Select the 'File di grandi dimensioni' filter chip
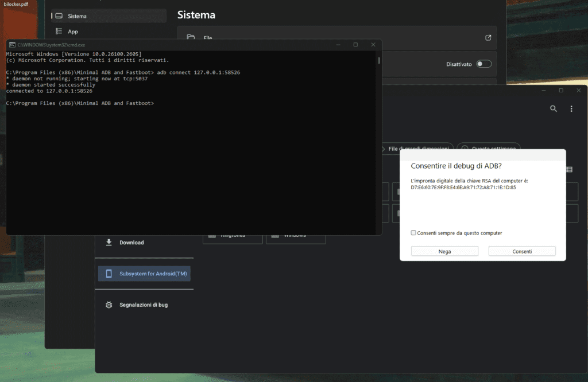 [x=417, y=149]
